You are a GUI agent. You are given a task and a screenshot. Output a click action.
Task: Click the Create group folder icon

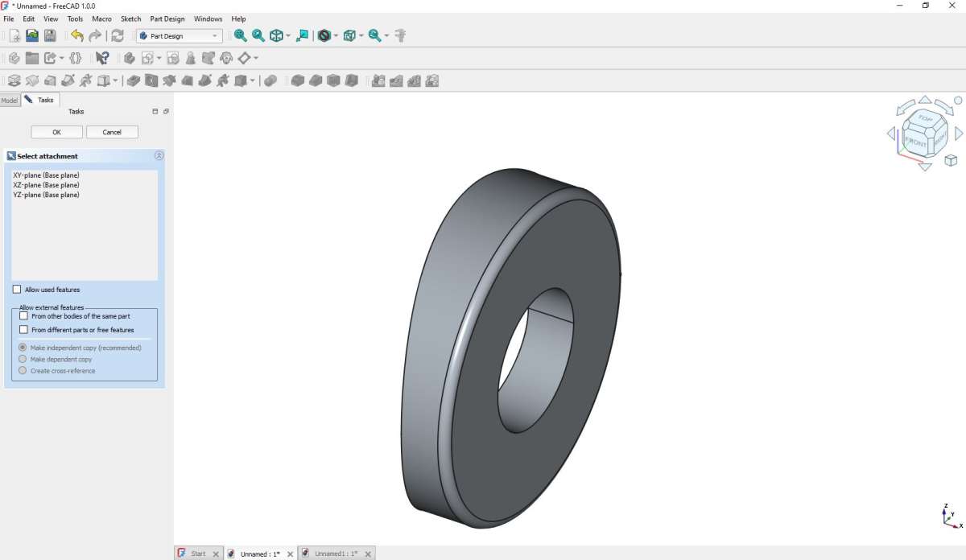click(31, 58)
